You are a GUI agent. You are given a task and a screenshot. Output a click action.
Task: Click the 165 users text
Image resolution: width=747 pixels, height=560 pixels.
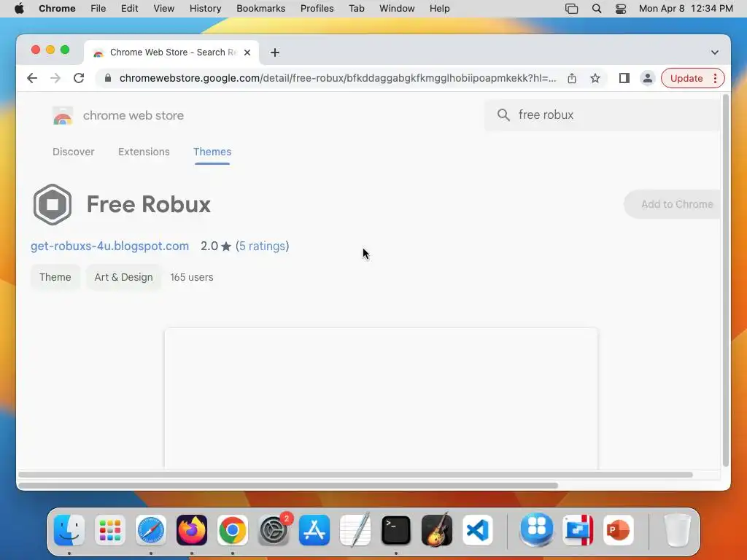(x=192, y=277)
